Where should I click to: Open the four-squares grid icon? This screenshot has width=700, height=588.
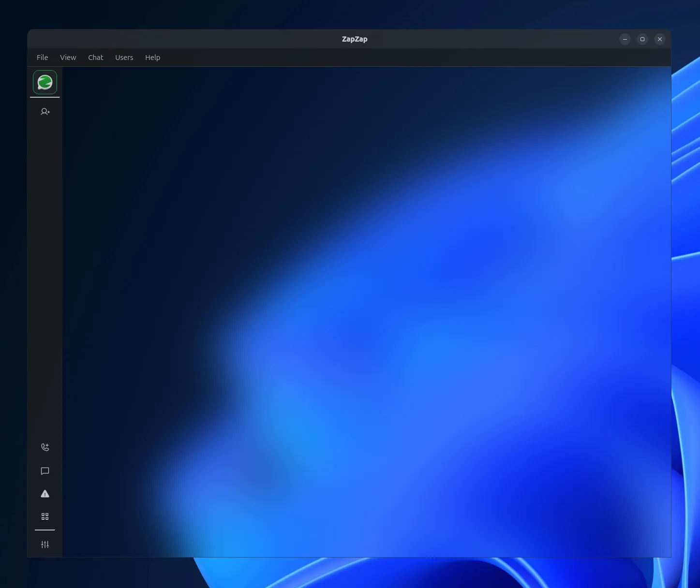click(45, 516)
